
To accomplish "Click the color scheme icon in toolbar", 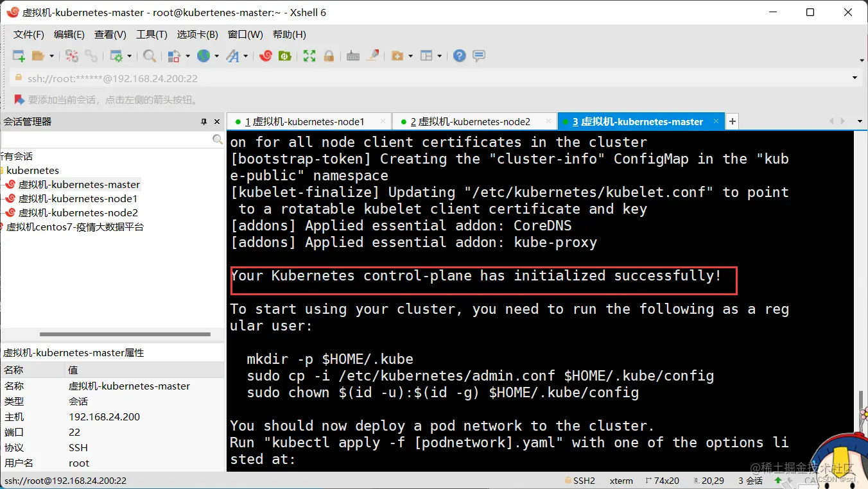I will (174, 56).
